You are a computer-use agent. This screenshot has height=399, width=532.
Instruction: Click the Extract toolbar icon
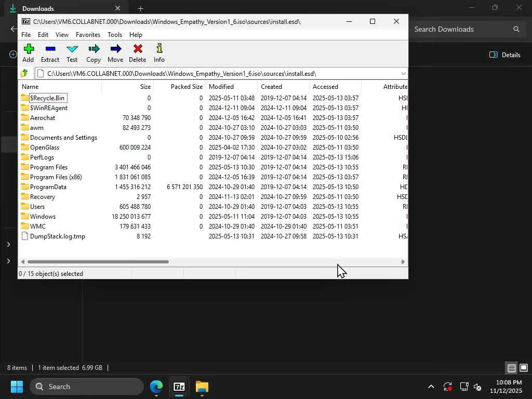[x=50, y=49]
